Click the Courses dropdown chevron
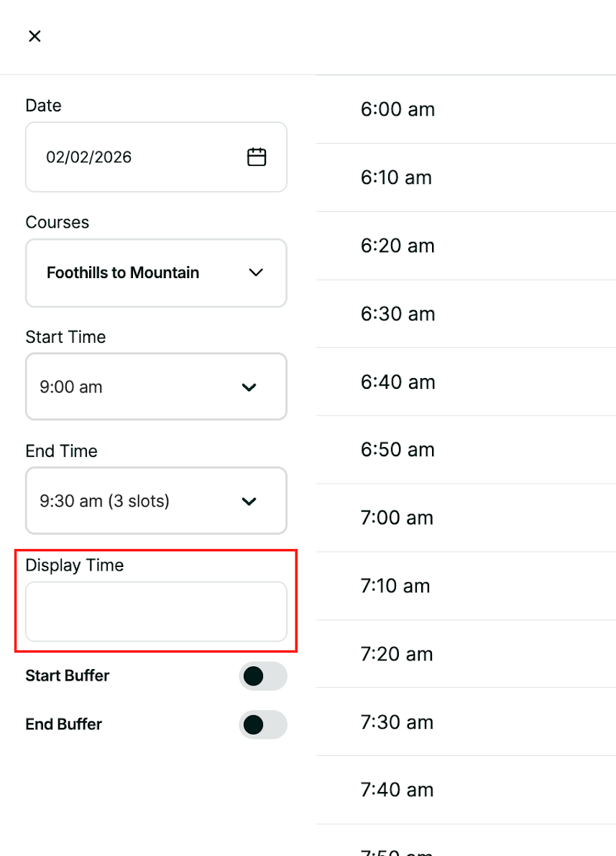Image resolution: width=616 pixels, height=856 pixels. pos(256,273)
